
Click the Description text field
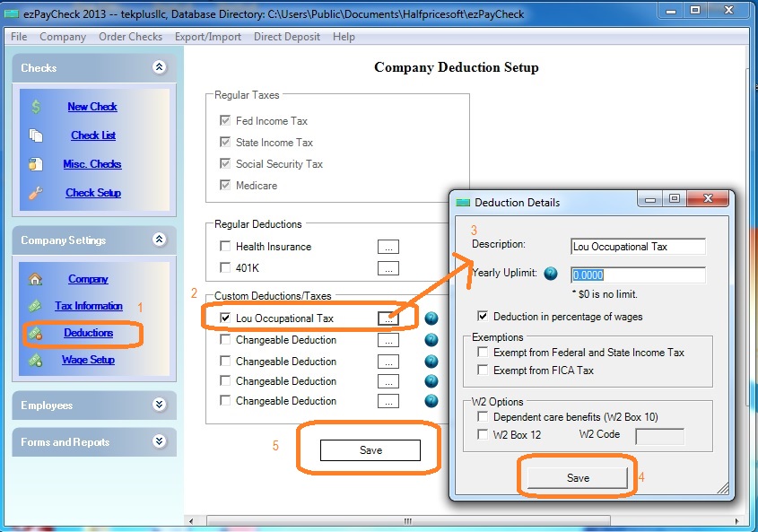coord(638,247)
